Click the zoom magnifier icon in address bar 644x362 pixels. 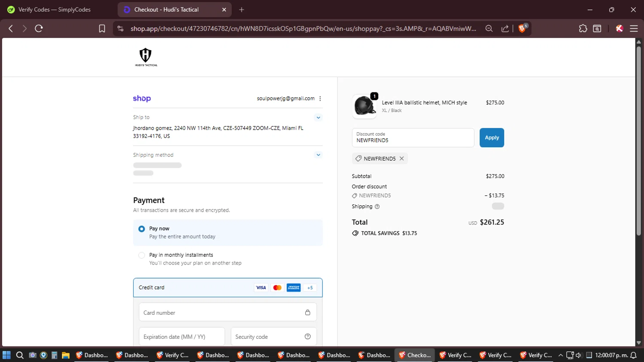(489, 28)
